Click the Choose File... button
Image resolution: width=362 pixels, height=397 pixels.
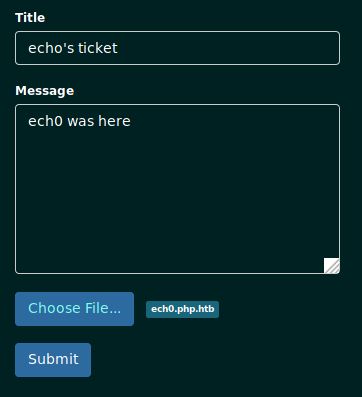tap(74, 309)
